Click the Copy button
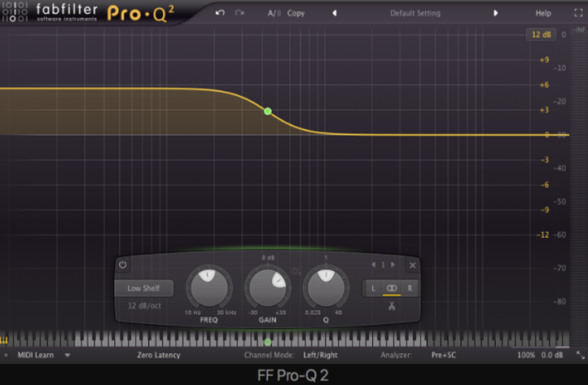 (x=296, y=14)
